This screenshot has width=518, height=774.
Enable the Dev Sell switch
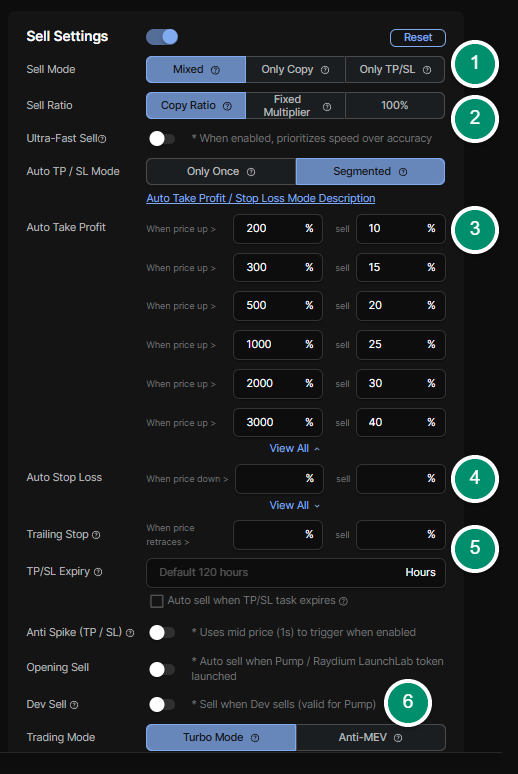point(162,704)
